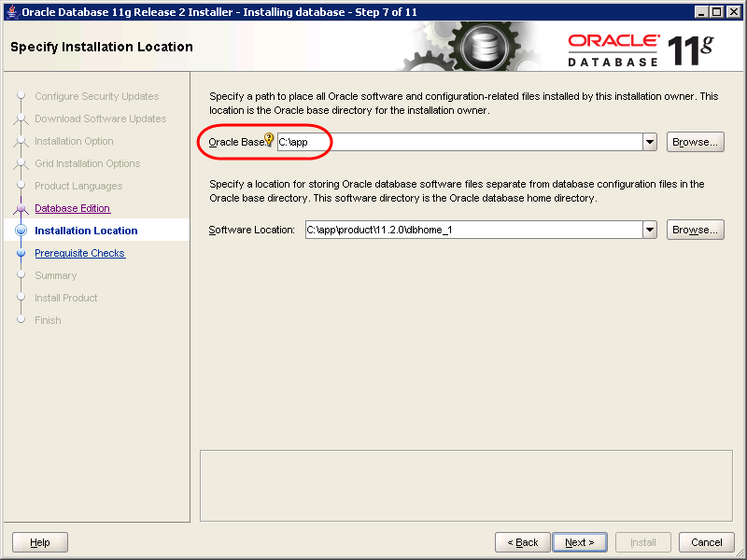Click the greyed-out Install button
747x560 pixels.
(x=643, y=542)
